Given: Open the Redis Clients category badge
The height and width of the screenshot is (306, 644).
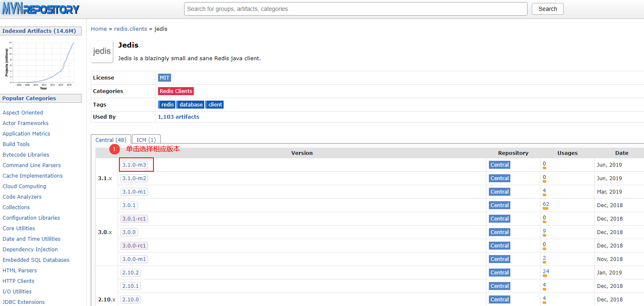Looking at the screenshot, I should (x=176, y=91).
